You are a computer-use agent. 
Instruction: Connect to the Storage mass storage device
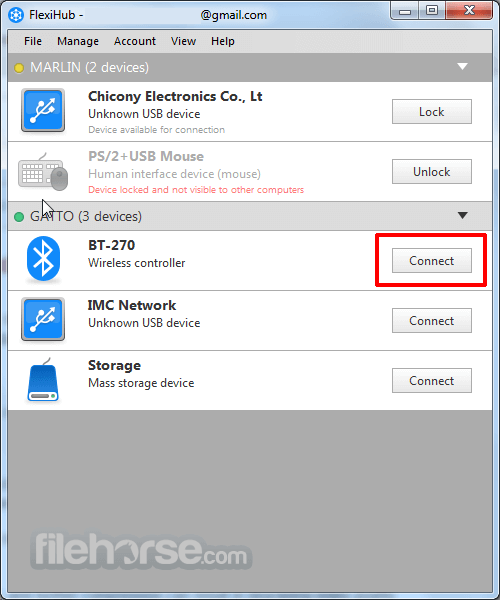pos(432,381)
